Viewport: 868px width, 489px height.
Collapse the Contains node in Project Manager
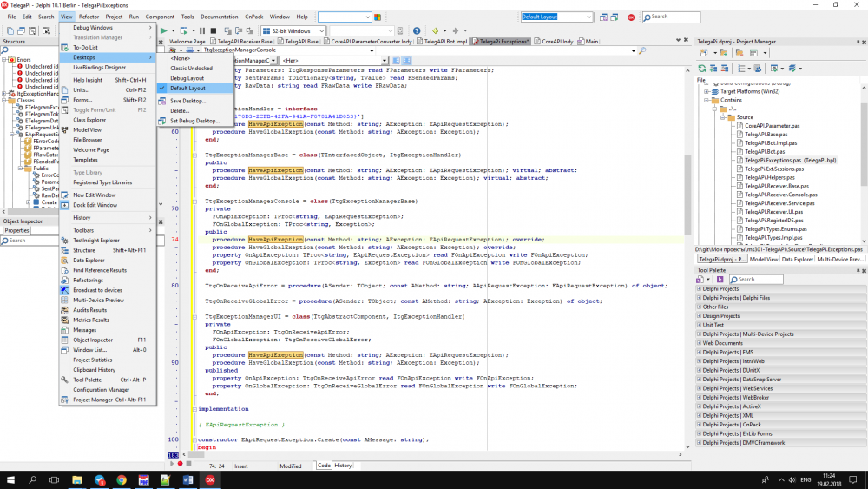(707, 100)
